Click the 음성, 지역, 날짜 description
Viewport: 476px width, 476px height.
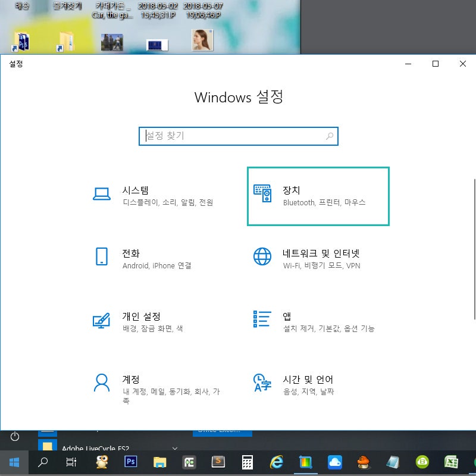pyautogui.click(x=308, y=392)
